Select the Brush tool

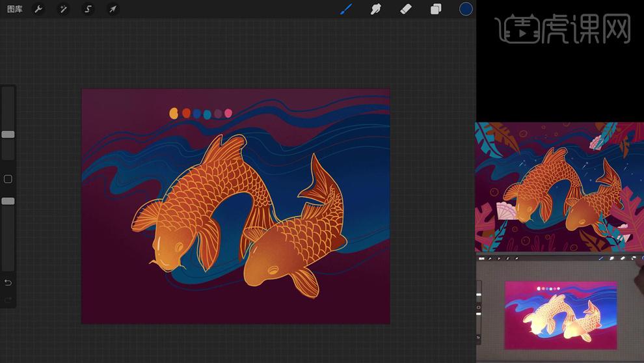346,9
